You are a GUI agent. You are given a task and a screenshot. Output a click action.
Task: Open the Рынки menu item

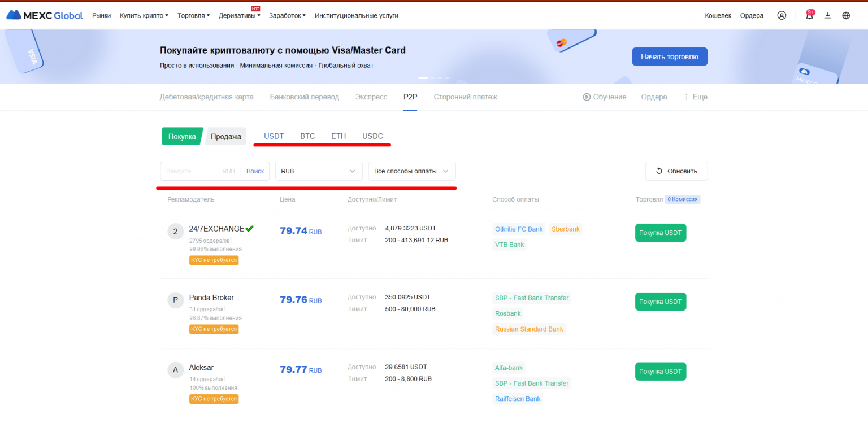click(x=101, y=15)
